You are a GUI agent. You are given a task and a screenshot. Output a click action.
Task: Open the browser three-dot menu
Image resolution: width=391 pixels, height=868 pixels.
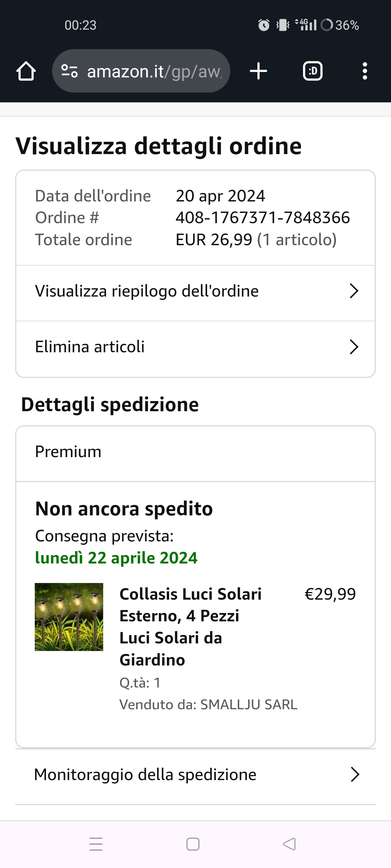[x=365, y=71]
